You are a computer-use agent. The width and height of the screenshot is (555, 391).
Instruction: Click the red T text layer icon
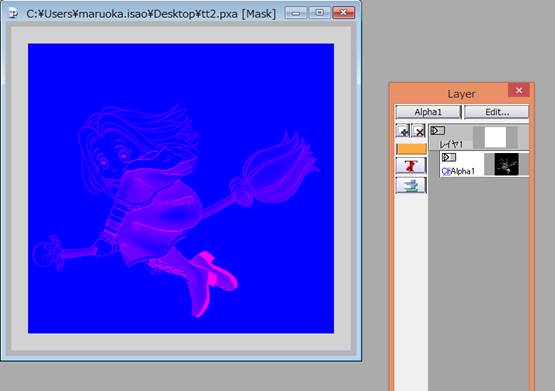[x=411, y=166]
